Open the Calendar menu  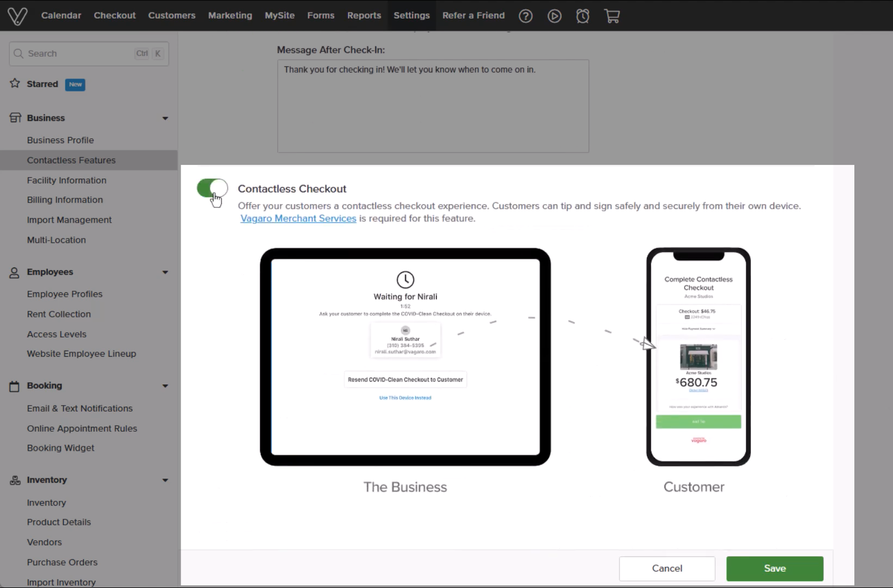61,15
